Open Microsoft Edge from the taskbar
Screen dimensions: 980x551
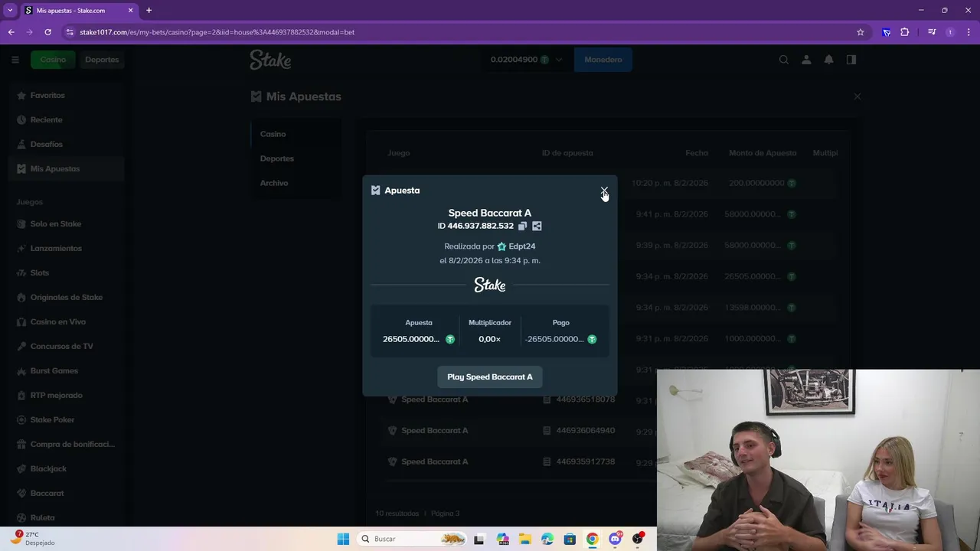click(547, 539)
